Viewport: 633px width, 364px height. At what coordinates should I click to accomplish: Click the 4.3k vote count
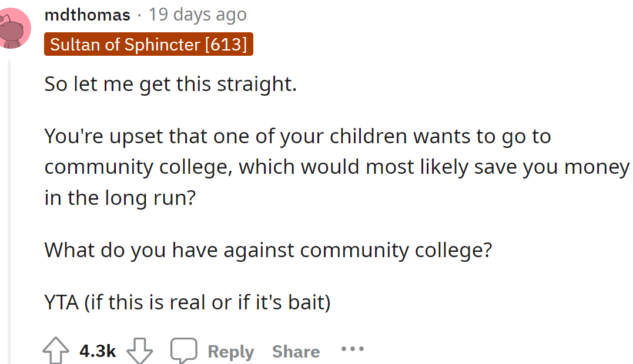(98, 351)
